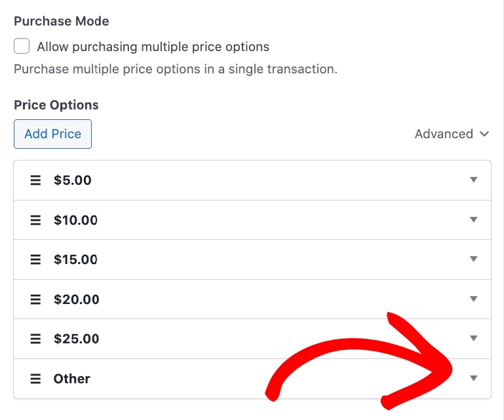Click the 'Allow purchasing multiple price options' label
504x420 pixels.
pyautogui.click(x=153, y=47)
